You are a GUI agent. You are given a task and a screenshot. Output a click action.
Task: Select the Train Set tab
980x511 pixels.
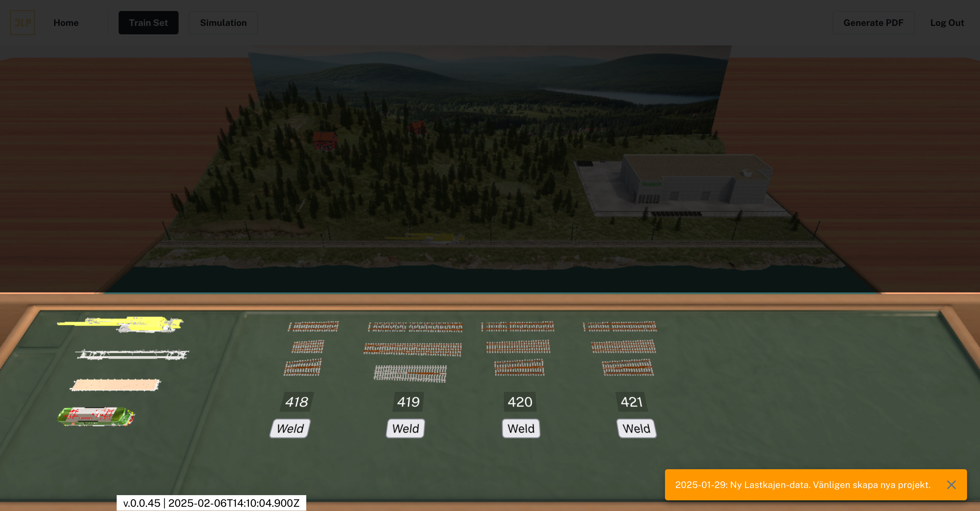(148, 23)
